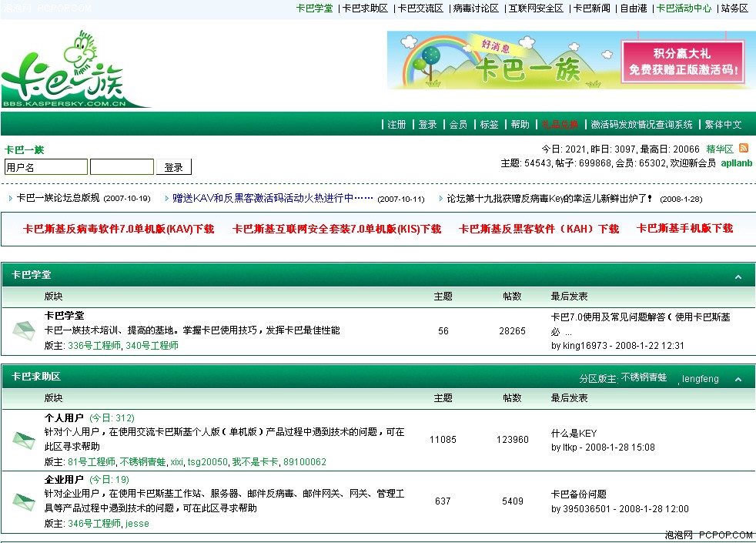
Task: Open the 精华区 link
Action: point(719,149)
